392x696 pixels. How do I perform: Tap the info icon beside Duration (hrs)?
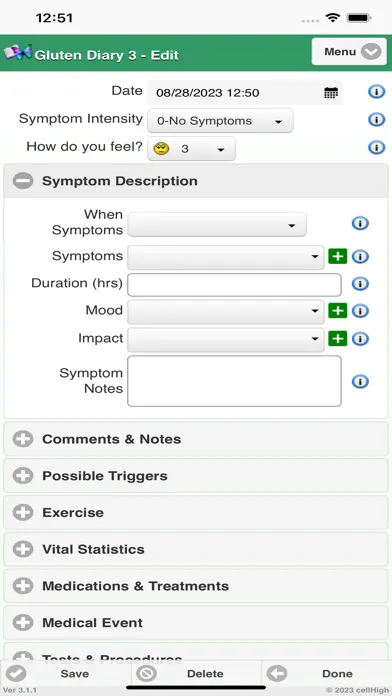360,284
